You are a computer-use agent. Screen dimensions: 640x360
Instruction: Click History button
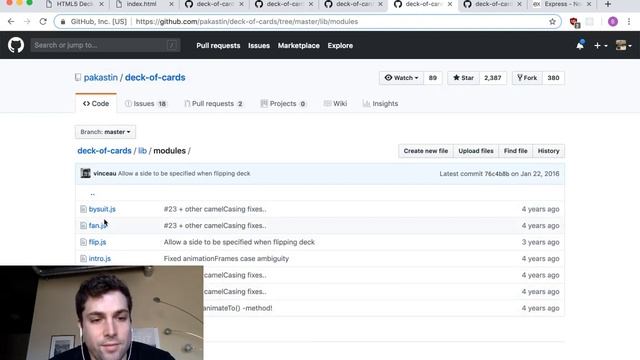pyautogui.click(x=548, y=151)
